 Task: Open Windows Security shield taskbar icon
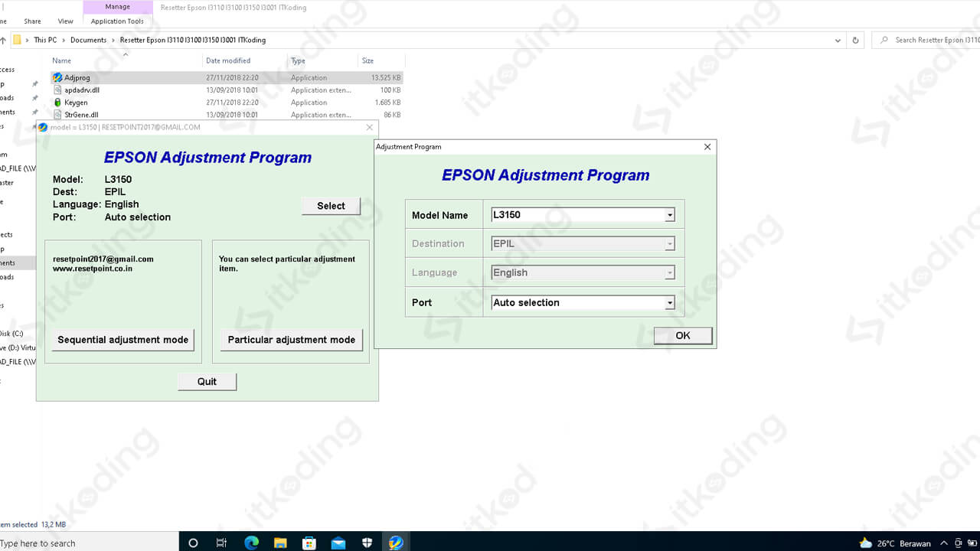(x=367, y=543)
